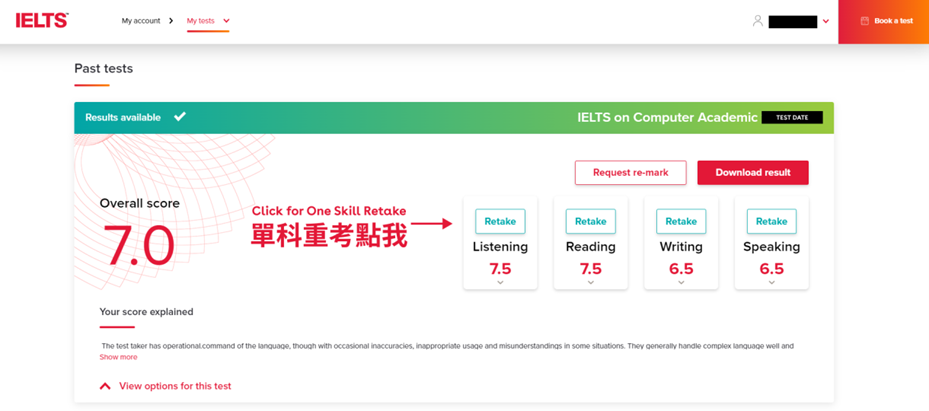Click the Speaking 6.5 score
This screenshot has height=411, width=929.
771,268
